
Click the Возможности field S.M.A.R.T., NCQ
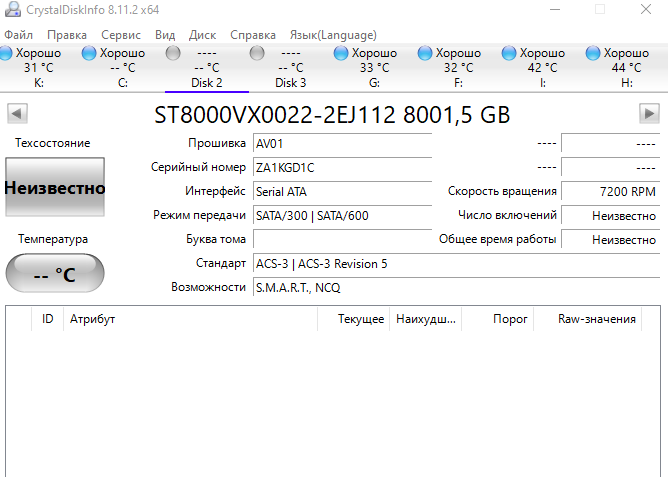(456, 287)
